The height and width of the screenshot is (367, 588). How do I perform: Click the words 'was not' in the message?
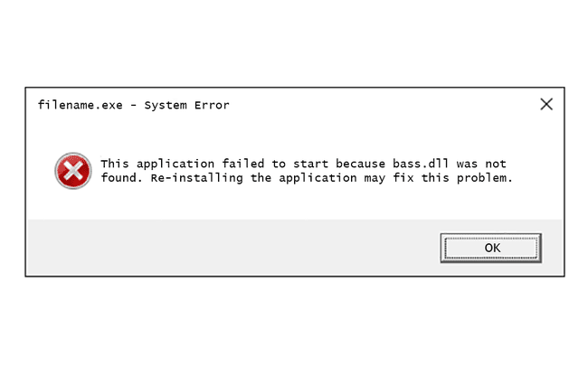click(481, 164)
